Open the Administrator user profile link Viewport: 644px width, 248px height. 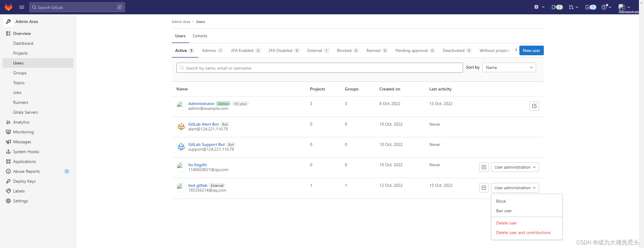click(x=201, y=104)
